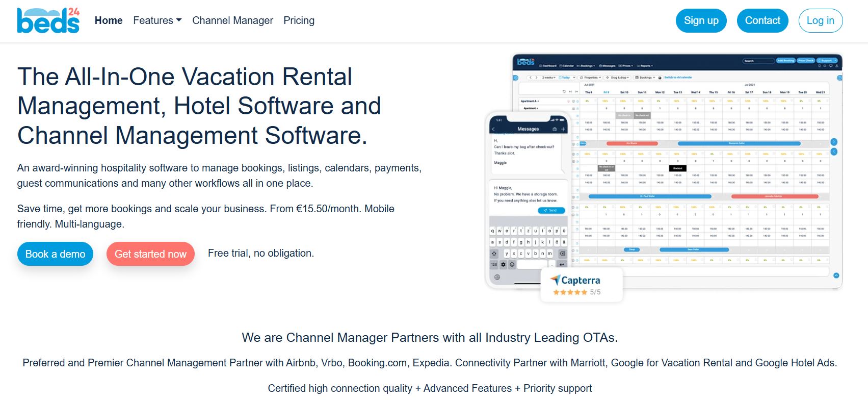
Task: Tap the Send button in the phone mockup
Action: click(x=551, y=210)
